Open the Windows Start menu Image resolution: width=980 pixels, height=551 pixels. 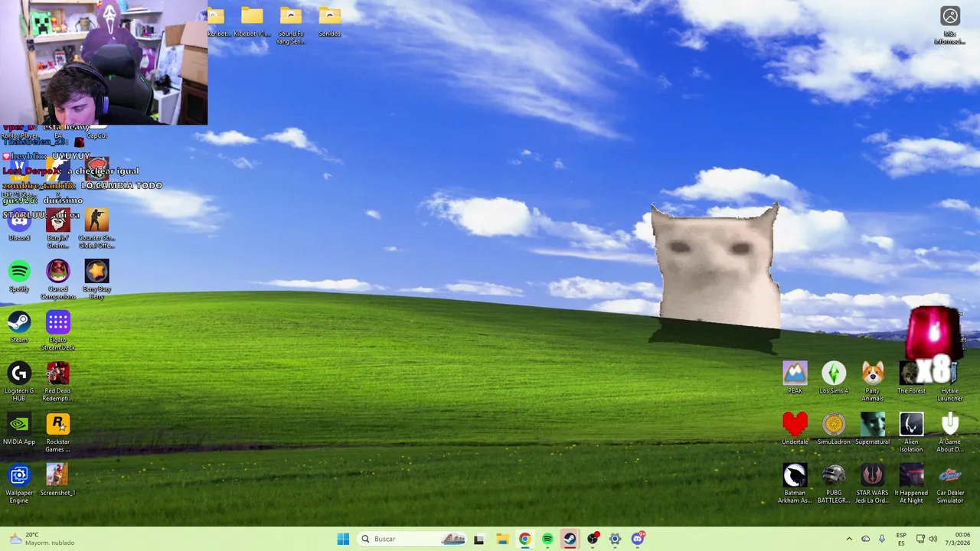pos(343,539)
